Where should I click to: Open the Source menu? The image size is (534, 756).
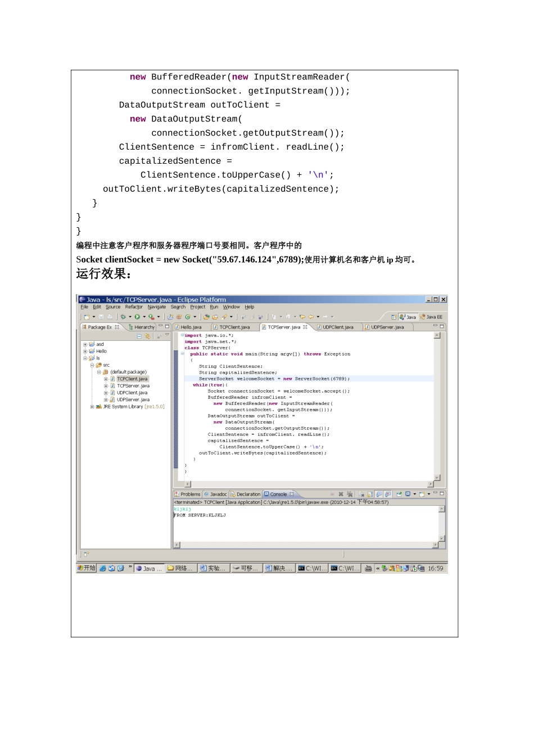pyautogui.click(x=113, y=307)
